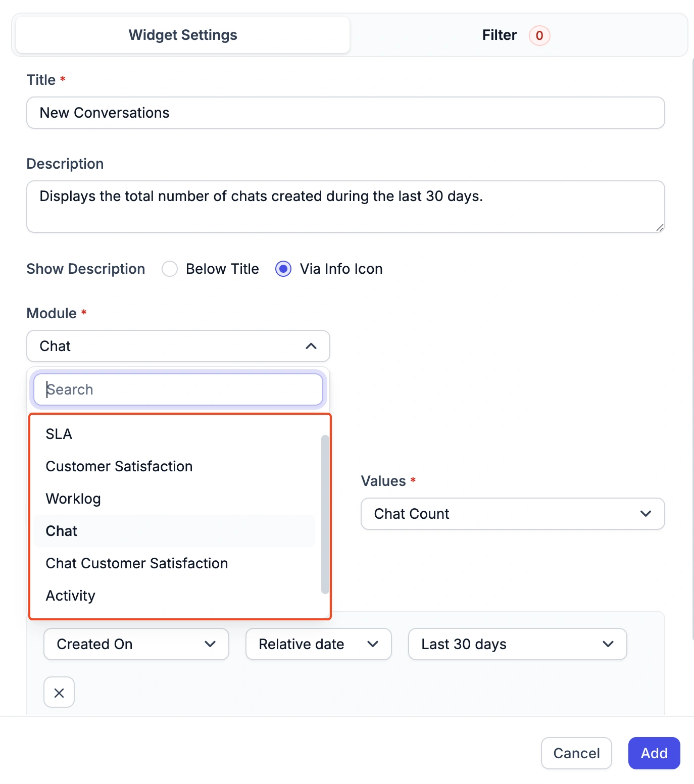This screenshot has width=694, height=784.
Task: Select Via Info Icon radio option
Action: 283,269
